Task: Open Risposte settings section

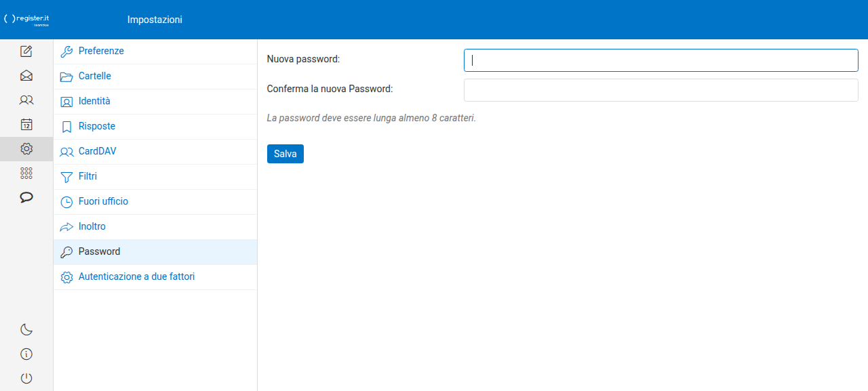Action: (x=155, y=127)
